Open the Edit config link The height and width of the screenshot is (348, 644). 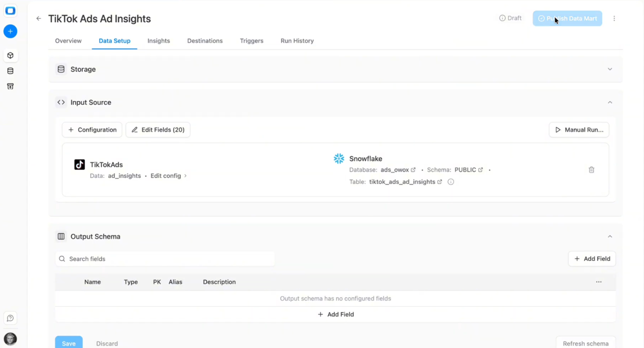coord(169,176)
